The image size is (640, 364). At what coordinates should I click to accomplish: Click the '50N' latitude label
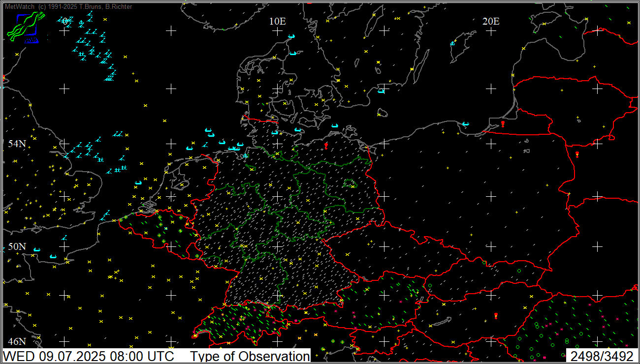coord(17,246)
